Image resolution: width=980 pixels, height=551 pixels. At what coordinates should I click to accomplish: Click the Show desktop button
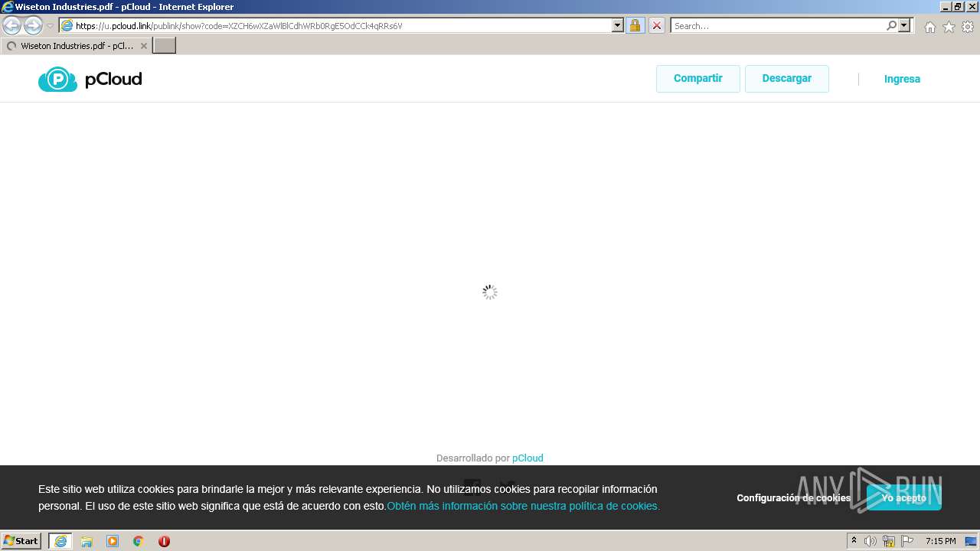971,541
